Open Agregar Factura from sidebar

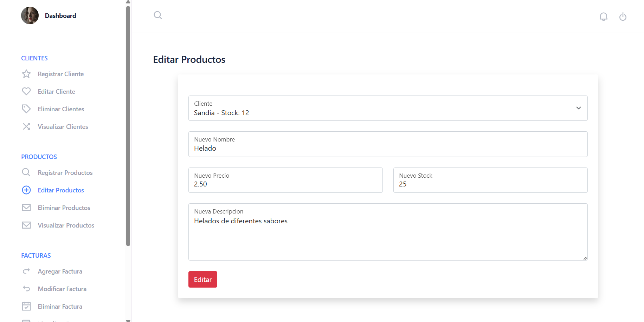[60, 271]
